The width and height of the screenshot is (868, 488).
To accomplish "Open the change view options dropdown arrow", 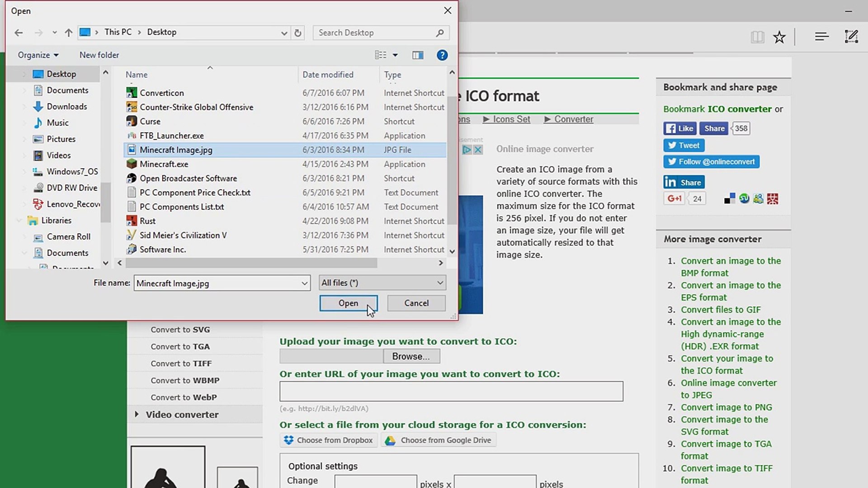I will click(x=395, y=55).
